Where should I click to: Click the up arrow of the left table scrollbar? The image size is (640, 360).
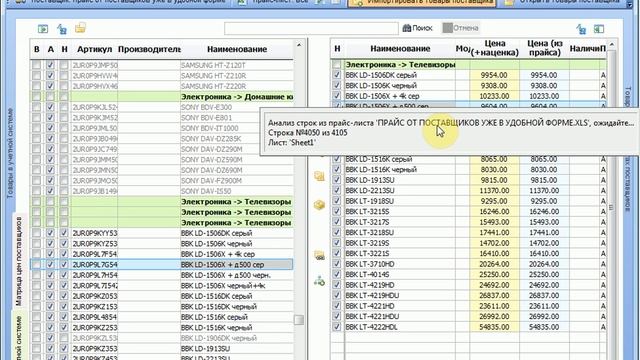[x=299, y=45]
